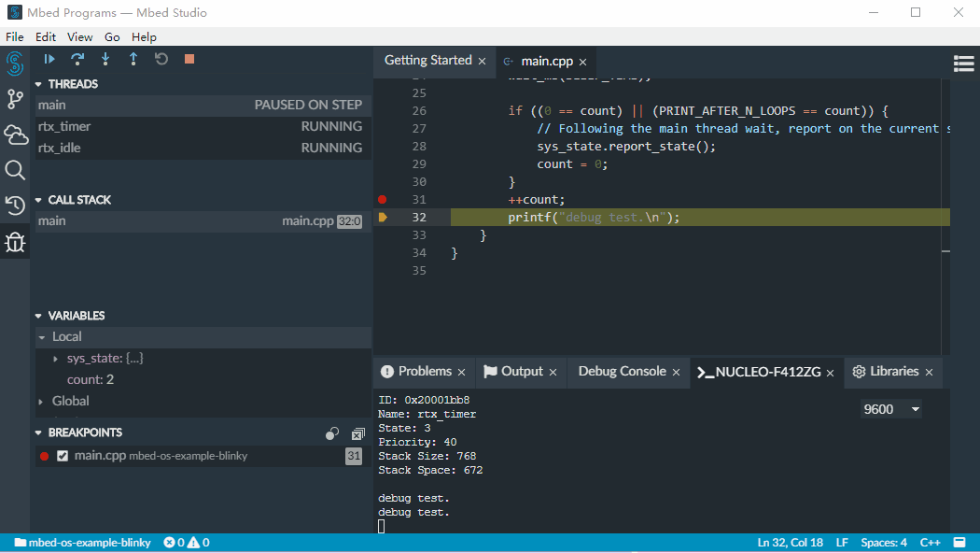The image size is (980, 553).
Task: Switch to the Output tab
Action: click(522, 371)
